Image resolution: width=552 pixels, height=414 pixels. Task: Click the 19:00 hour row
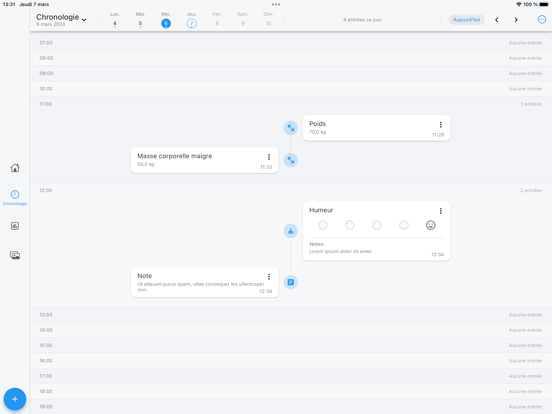point(291,407)
